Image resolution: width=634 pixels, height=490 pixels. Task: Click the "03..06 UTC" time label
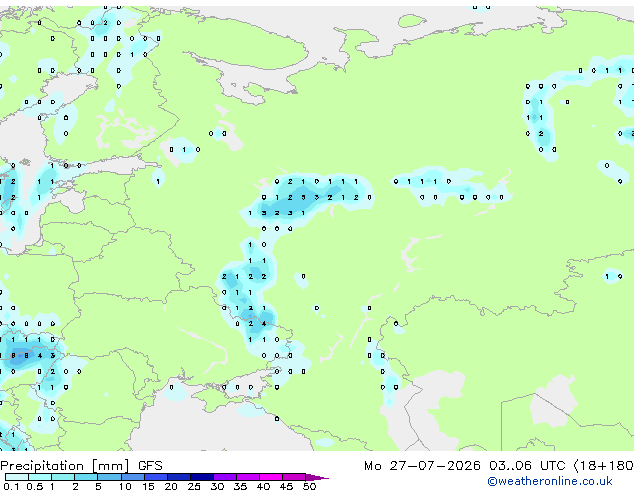coord(527,466)
